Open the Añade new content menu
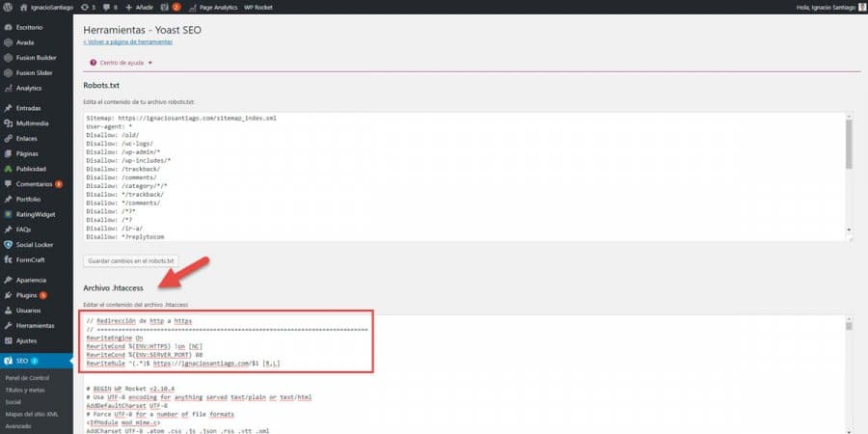This screenshot has width=868, height=434. click(x=139, y=7)
